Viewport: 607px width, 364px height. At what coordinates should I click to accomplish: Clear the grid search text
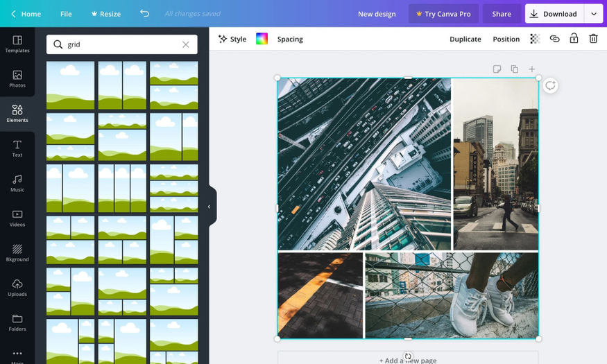tap(186, 44)
